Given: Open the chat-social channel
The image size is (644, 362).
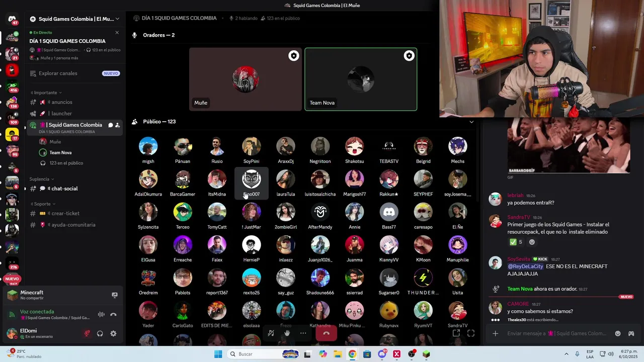Looking at the screenshot, I should pyautogui.click(x=74, y=189).
